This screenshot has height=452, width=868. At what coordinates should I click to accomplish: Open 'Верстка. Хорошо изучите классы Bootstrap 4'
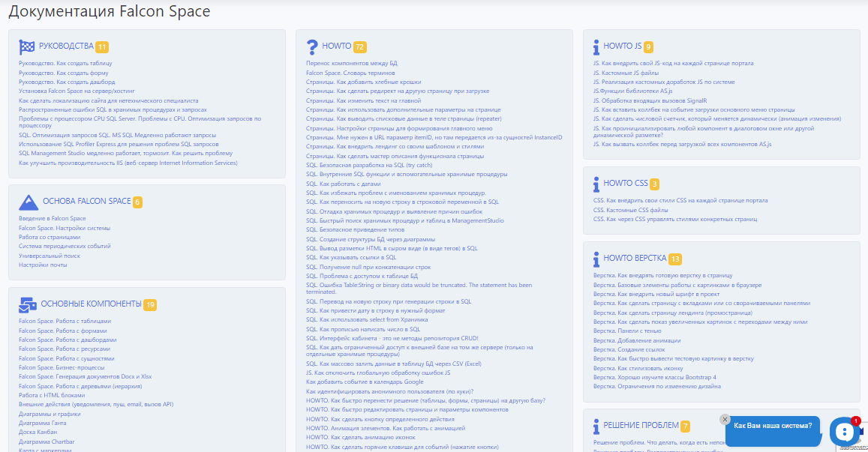pyautogui.click(x=655, y=377)
